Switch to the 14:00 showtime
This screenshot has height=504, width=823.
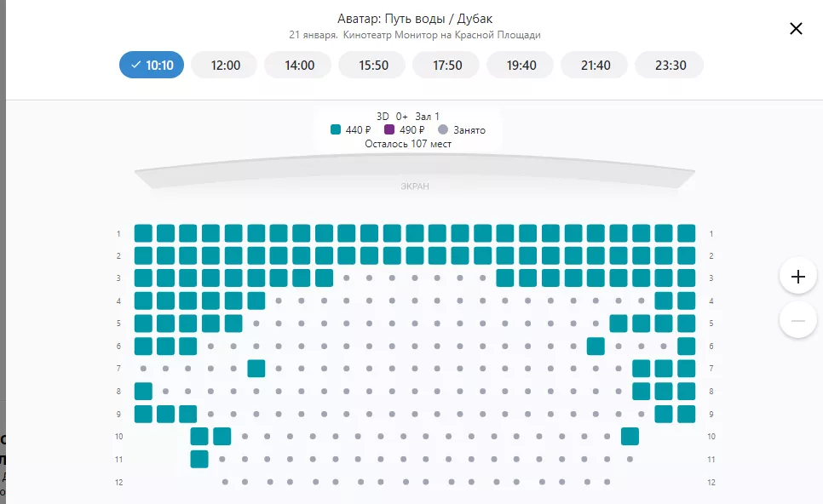coord(299,65)
